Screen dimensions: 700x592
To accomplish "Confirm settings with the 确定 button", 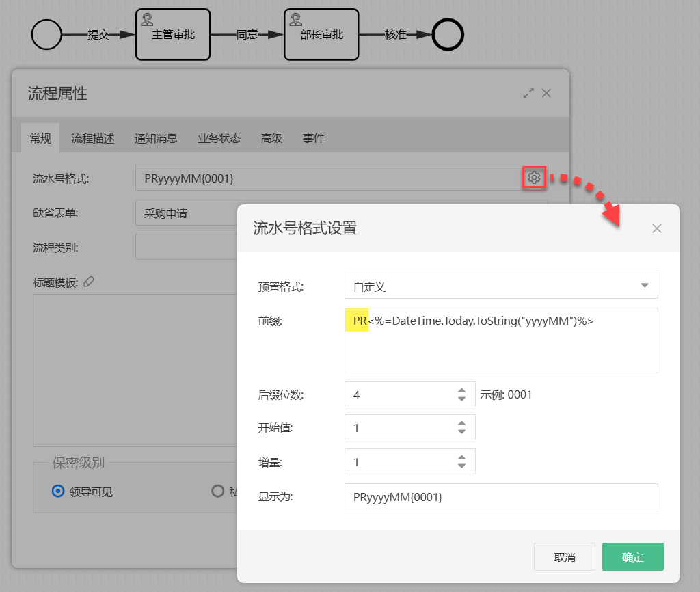I will coord(632,556).
